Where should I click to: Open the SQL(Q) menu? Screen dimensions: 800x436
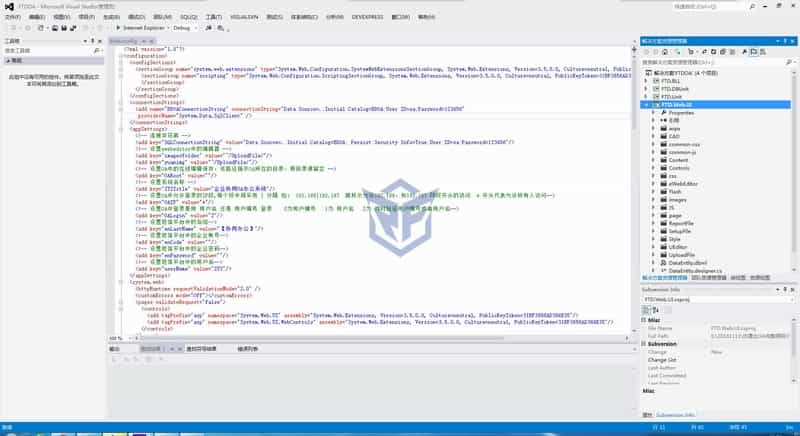tap(189, 17)
